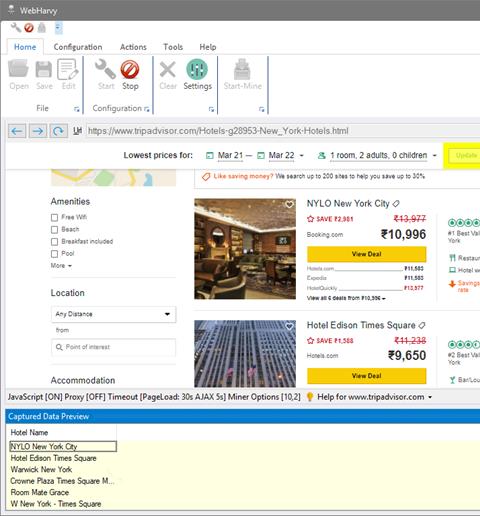
Task: Open the 1 room, 2 adults guests dropdown
Action: coord(377,155)
